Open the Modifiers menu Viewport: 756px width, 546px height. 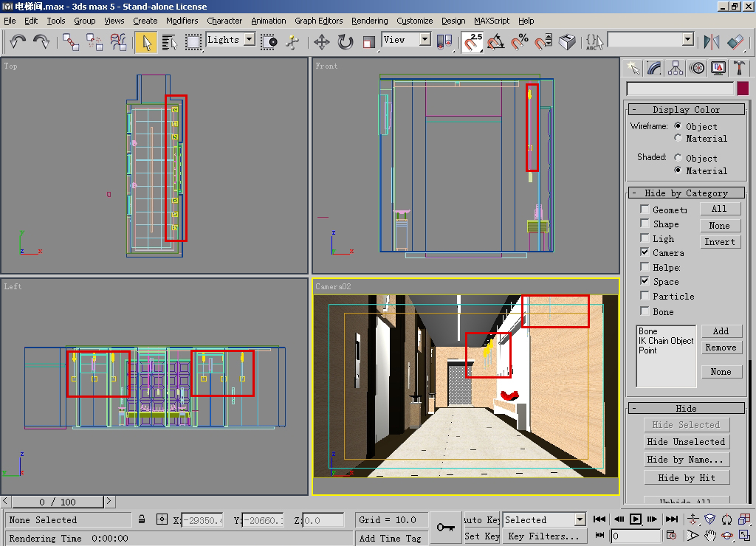point(182,21)
